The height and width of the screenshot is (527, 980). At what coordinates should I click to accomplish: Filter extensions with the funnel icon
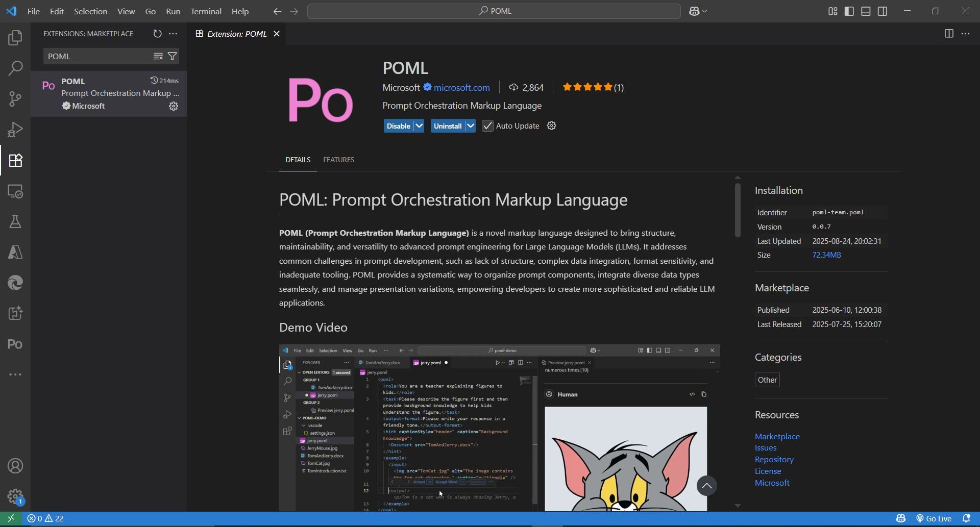pos(172,56)
